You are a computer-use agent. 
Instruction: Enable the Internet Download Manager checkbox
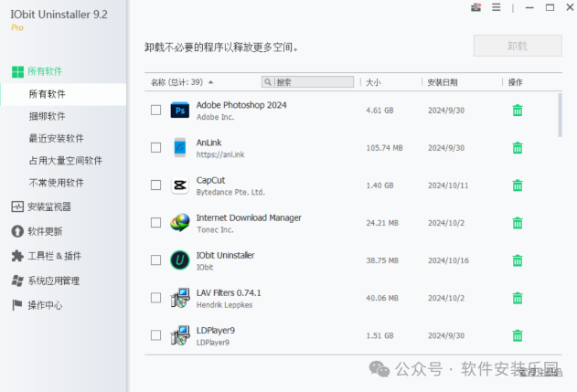(156, 223)
